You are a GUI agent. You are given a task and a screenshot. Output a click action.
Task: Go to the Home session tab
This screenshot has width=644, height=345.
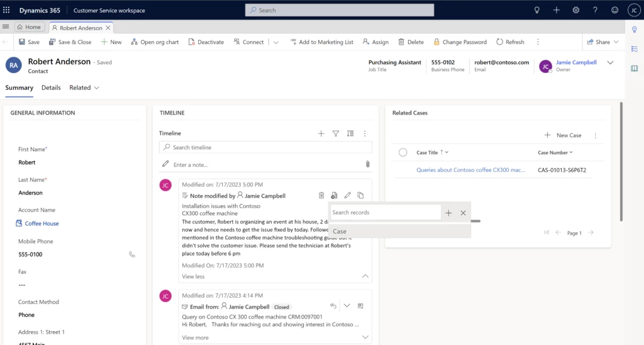pyautogui.click(x=29, y=28)
